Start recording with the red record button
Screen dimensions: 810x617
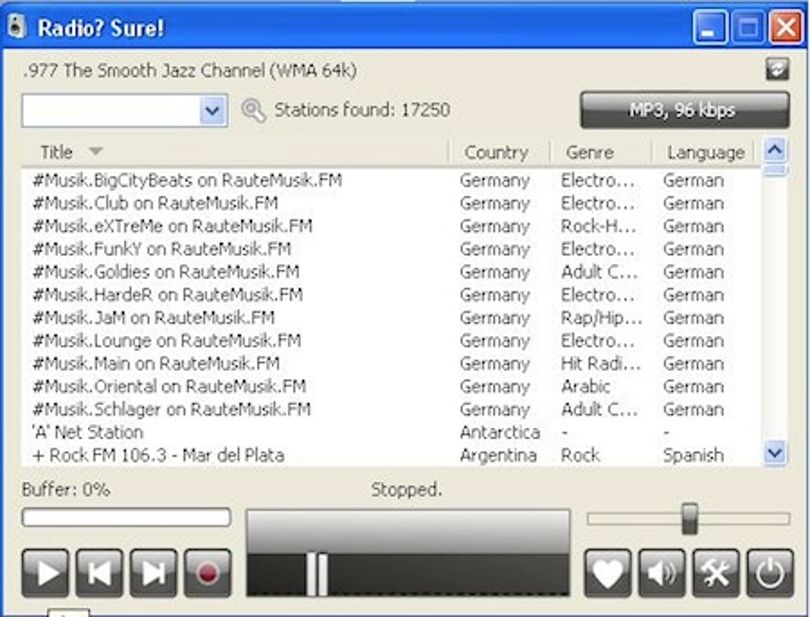(x=208, y=573)
